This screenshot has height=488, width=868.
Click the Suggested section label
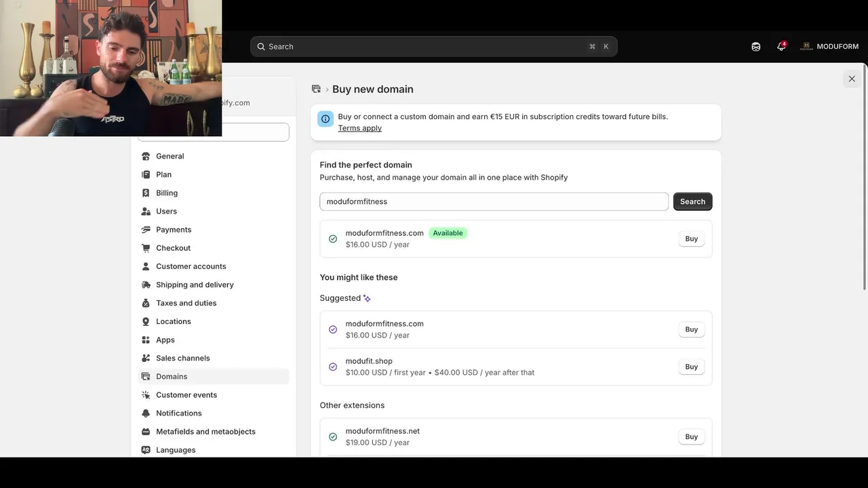340,298
